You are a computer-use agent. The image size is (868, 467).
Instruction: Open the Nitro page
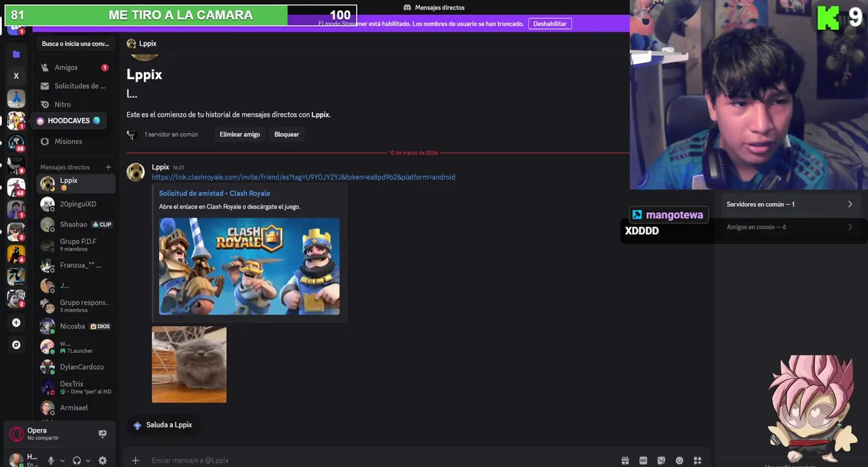point(75,104)
